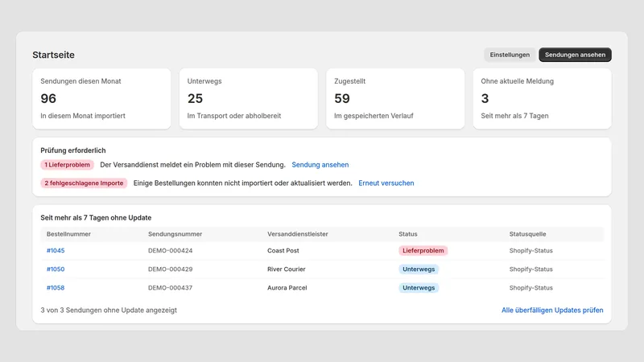Click the number 3 under Ohne aktuelle Meldung

click(x=485, y=98)
